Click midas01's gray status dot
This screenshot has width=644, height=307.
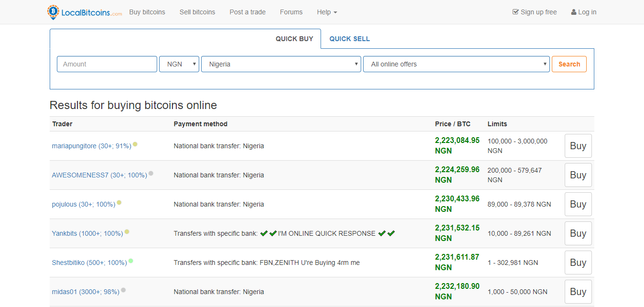click(x=123, y=290)
